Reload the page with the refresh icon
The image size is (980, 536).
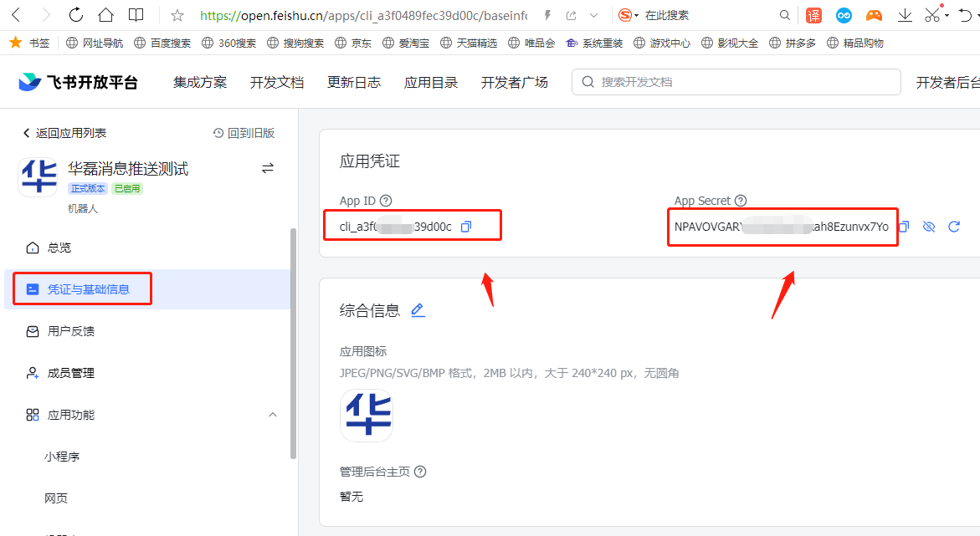(75, 15)
